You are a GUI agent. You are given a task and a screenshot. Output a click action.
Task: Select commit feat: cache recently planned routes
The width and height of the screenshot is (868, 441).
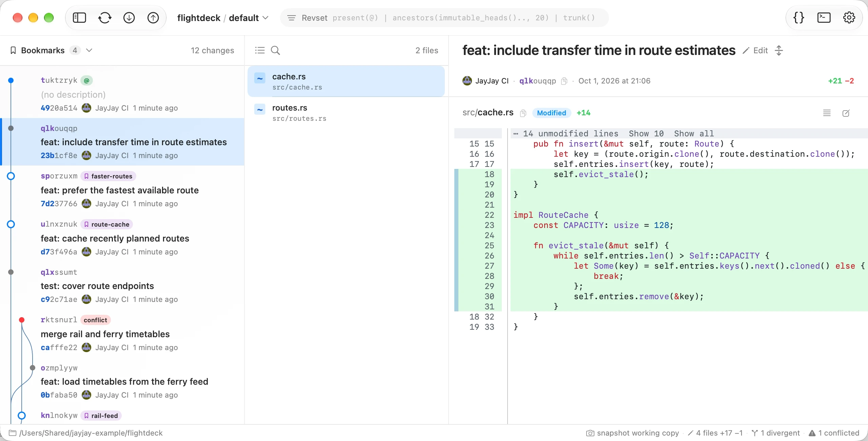122,238
